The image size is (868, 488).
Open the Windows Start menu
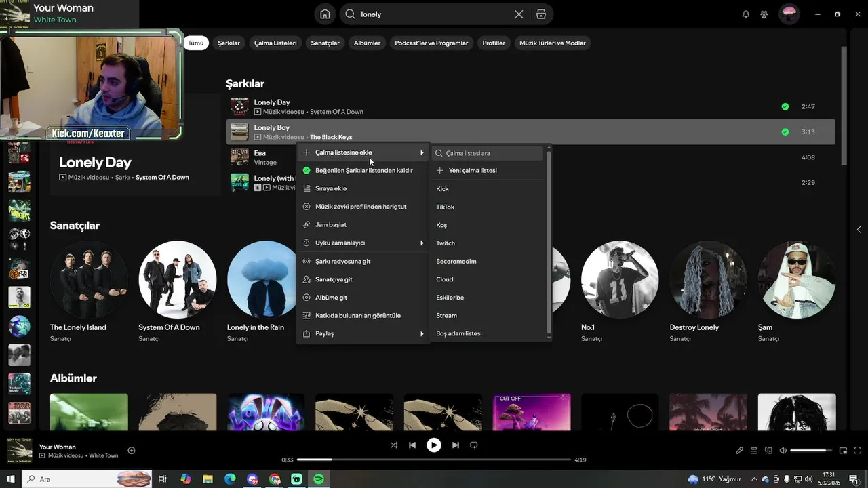10,479
